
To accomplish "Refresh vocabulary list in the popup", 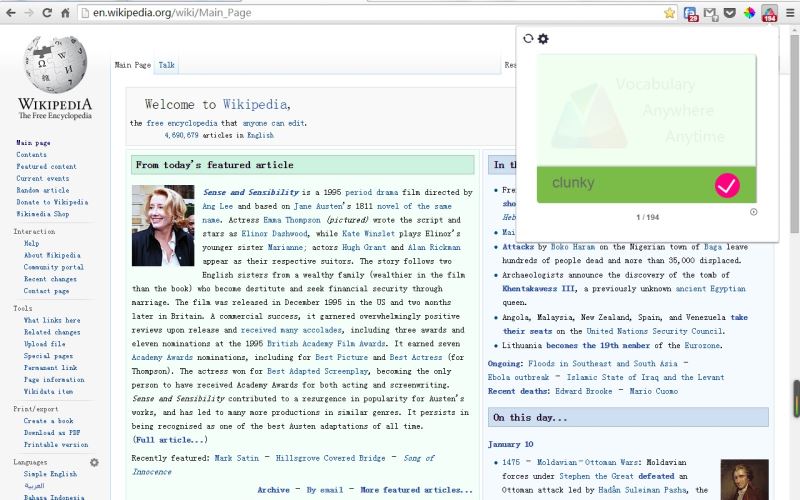I will (x=528, y=38).
